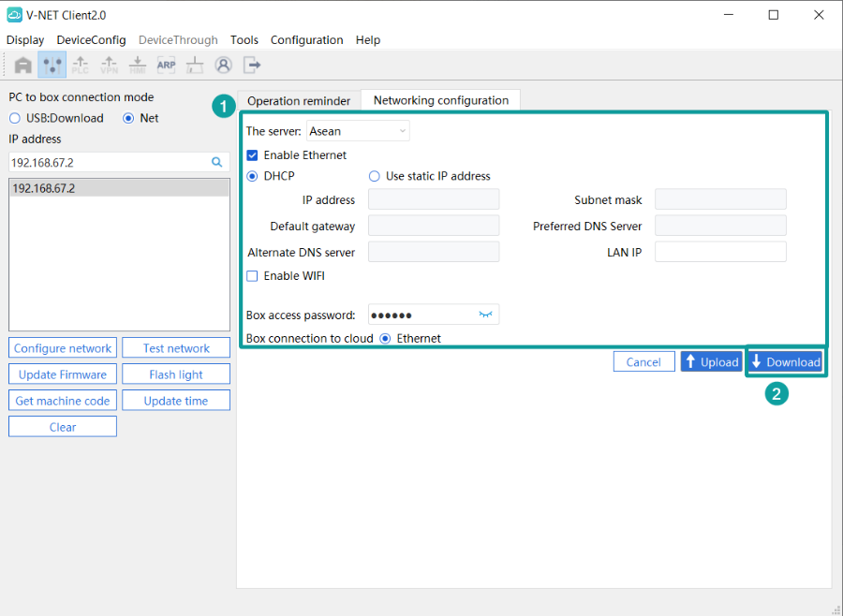This screenshot has width=843, height=616.
Task: Click Get machine code button
Action: pos(63,401)
